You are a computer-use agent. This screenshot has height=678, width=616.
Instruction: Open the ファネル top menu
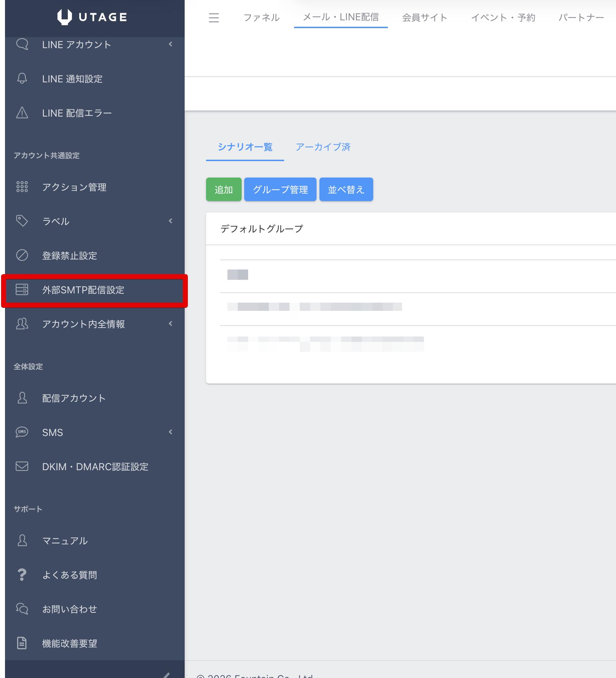pos(261,17)
